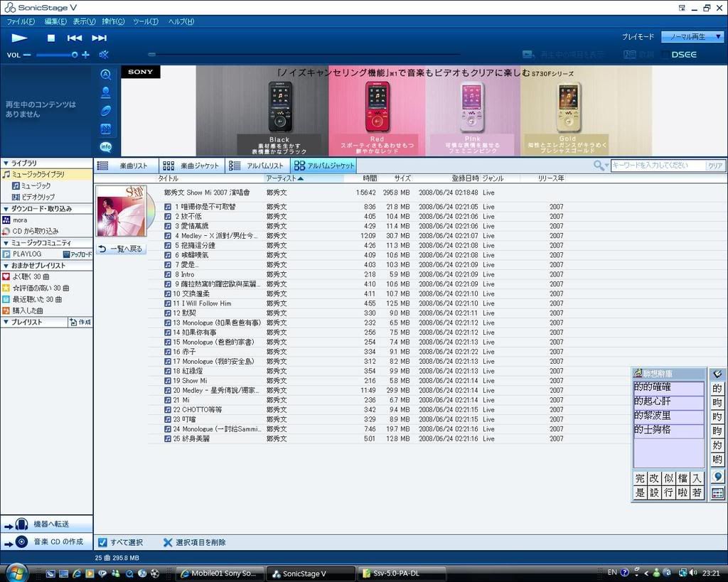
Task: Start playback with the Play button
Action: pos(19,38)
